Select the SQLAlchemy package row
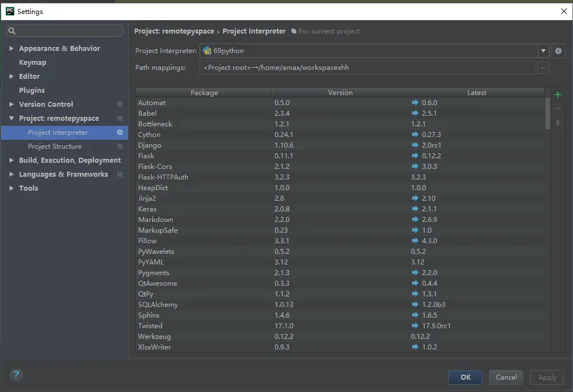This screenshot has width=573, height=392. click(340, 304)
